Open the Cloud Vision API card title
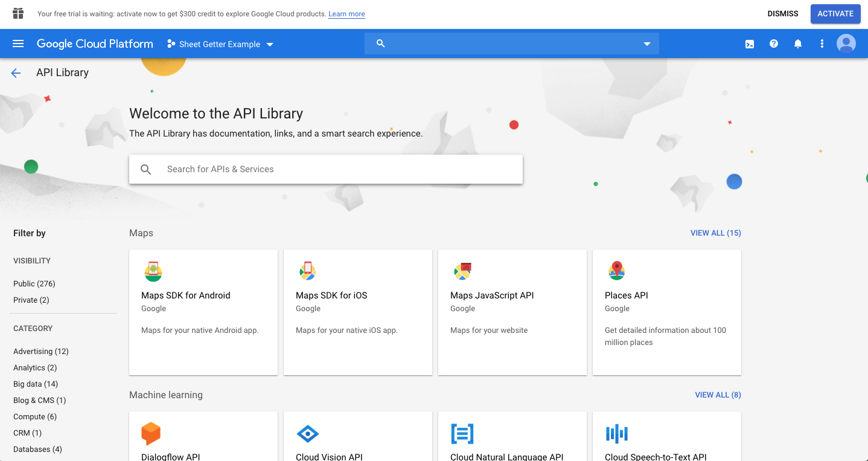This screenshot has height=461, width=868. coord(329,457)
